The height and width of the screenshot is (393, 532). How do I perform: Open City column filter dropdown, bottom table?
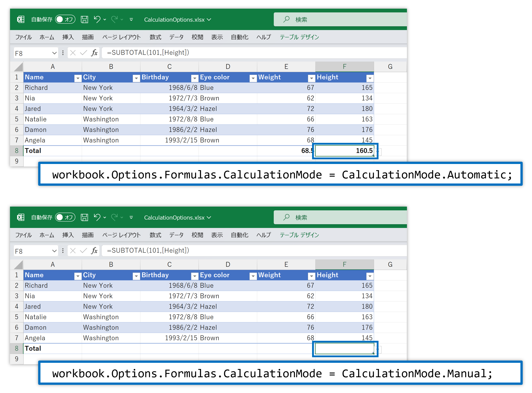136,276
